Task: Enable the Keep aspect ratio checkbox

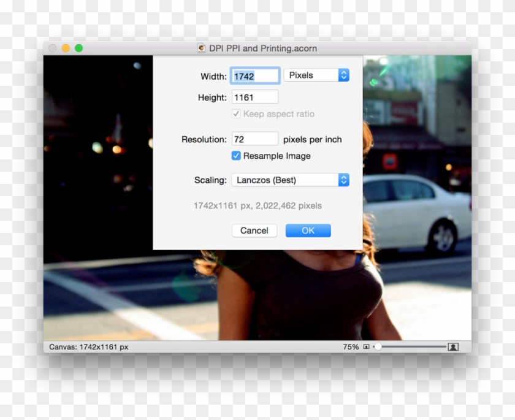Action: 237,114
